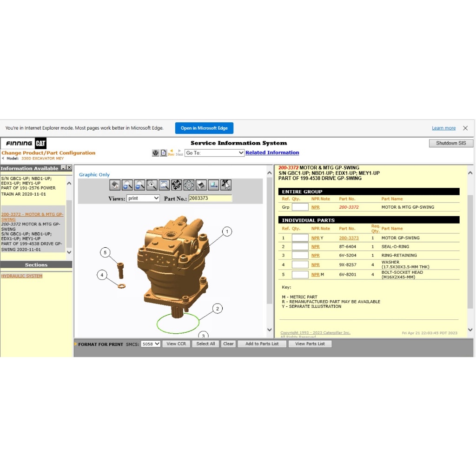
Task: Click the Graphic Only link
Action: click(94, 175)
